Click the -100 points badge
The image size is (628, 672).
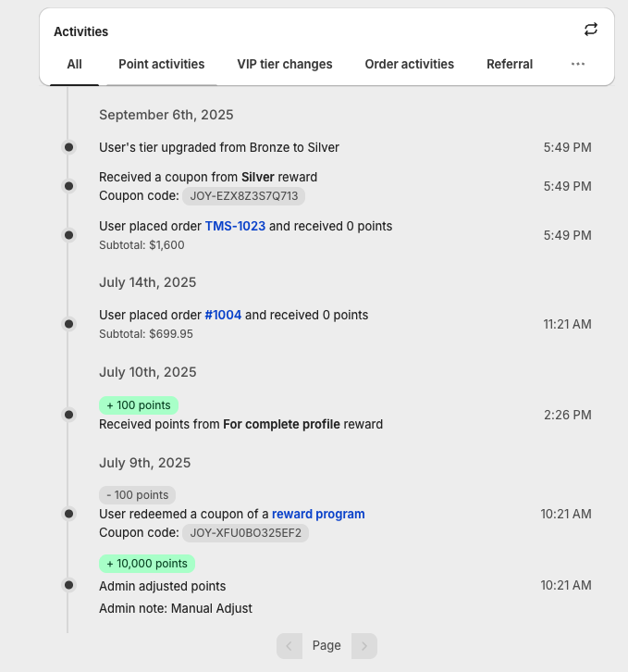(x=138, y=495)
